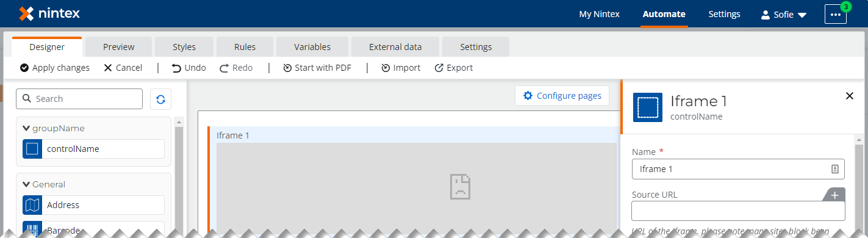The width and height of the screenshot is (868, 238).
Task: Select the Address control map icon
Action: 32,205
